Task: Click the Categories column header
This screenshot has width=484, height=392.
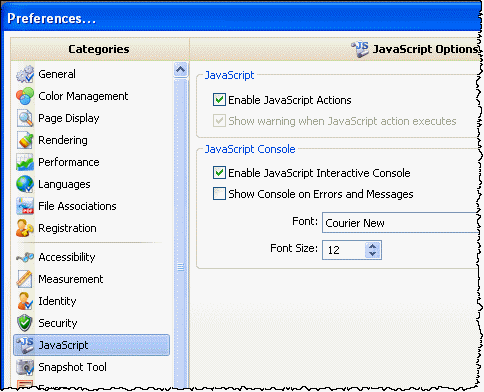Action: 99,49
